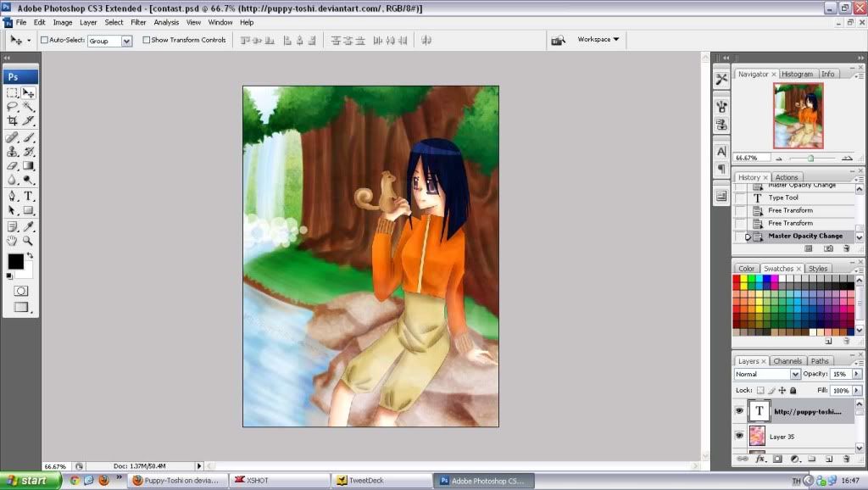
Task: Open the tool preset picker arrow
Action: click(29, 41)
